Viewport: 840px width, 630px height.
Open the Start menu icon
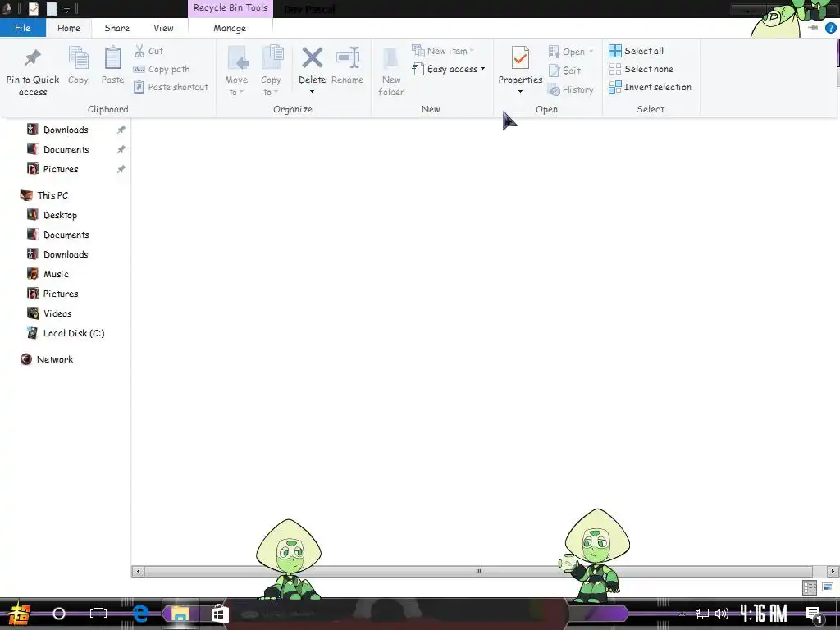click(x=20, y=614)
